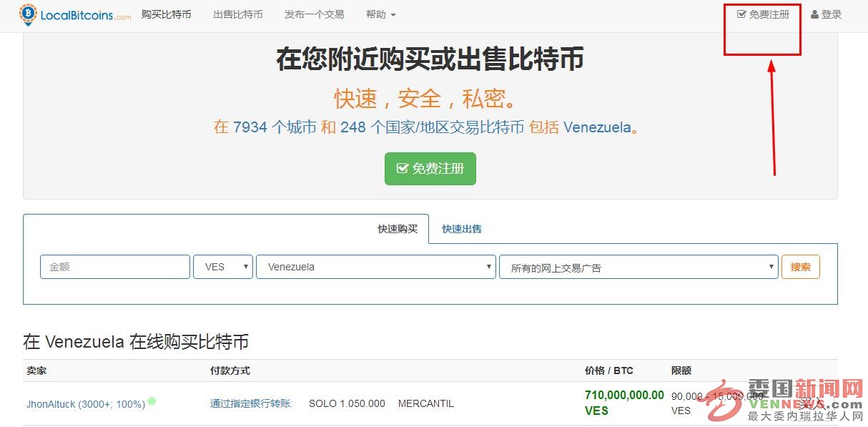The height and width of the screenshot is (427, 868).
Task: Go to 发布一个交易 page
Action: pos(314,14)
